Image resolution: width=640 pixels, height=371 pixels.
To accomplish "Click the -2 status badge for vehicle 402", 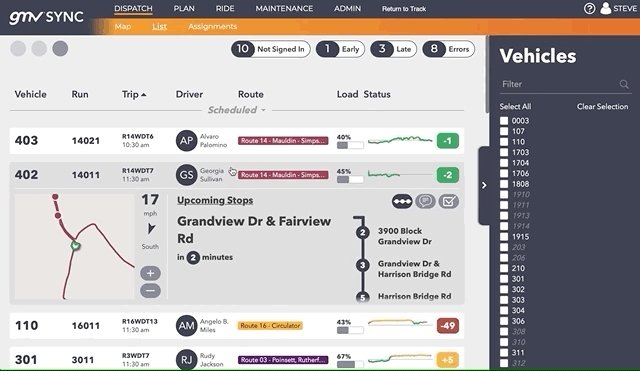I will 448,175.
